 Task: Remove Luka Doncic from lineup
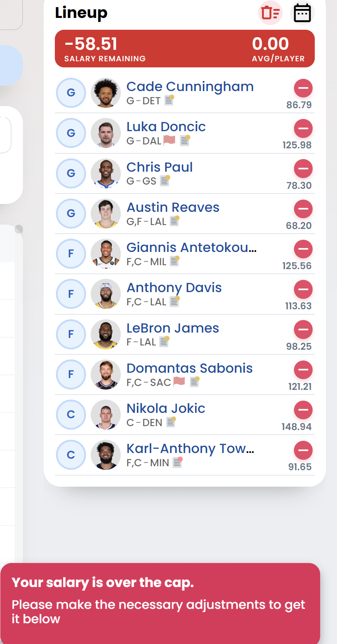(303, 128)
